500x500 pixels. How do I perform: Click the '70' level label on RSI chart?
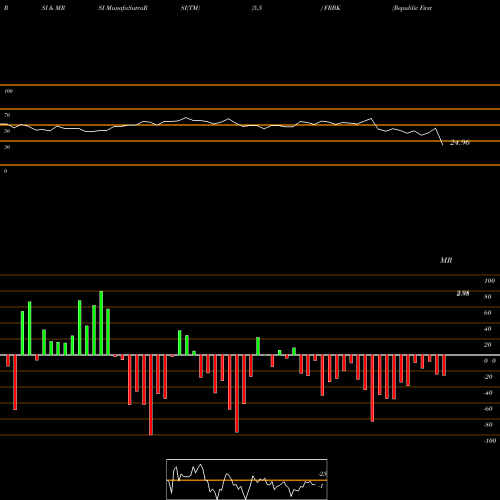[7, 115]
